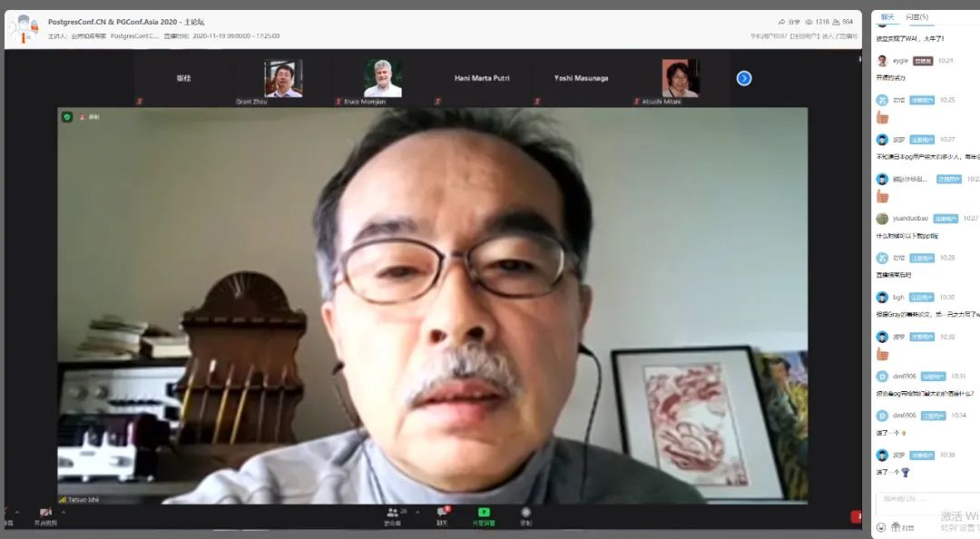Expand the audio options caret
This screenshot has width=980, height=539.
click(x=17, y=512)
